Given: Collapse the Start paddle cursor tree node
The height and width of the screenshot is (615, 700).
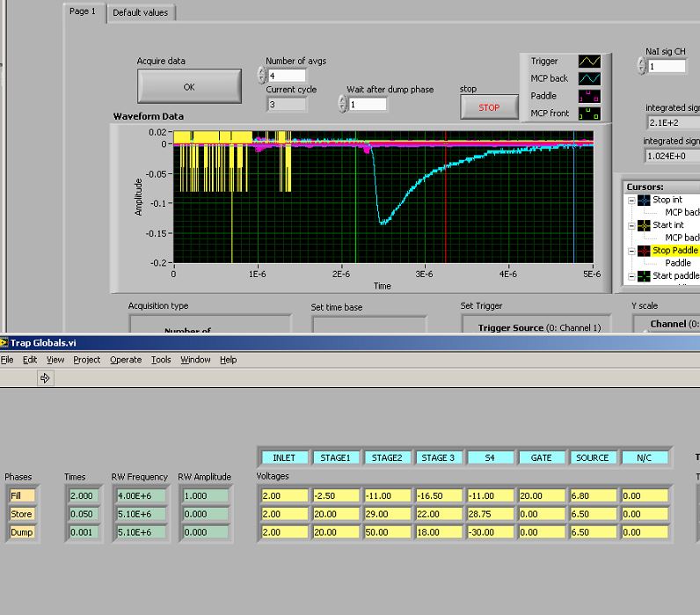Looking at the screenshot, I should (633, 276).
